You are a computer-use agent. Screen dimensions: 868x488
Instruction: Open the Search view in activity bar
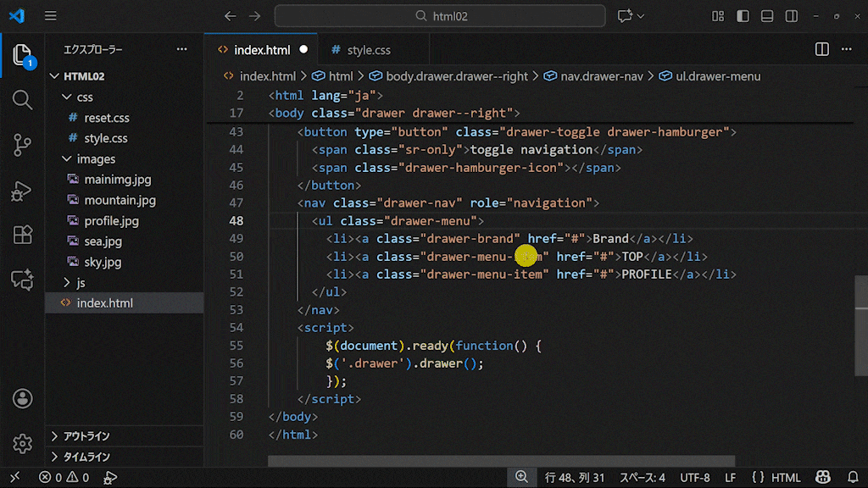[x=22, y=100]
